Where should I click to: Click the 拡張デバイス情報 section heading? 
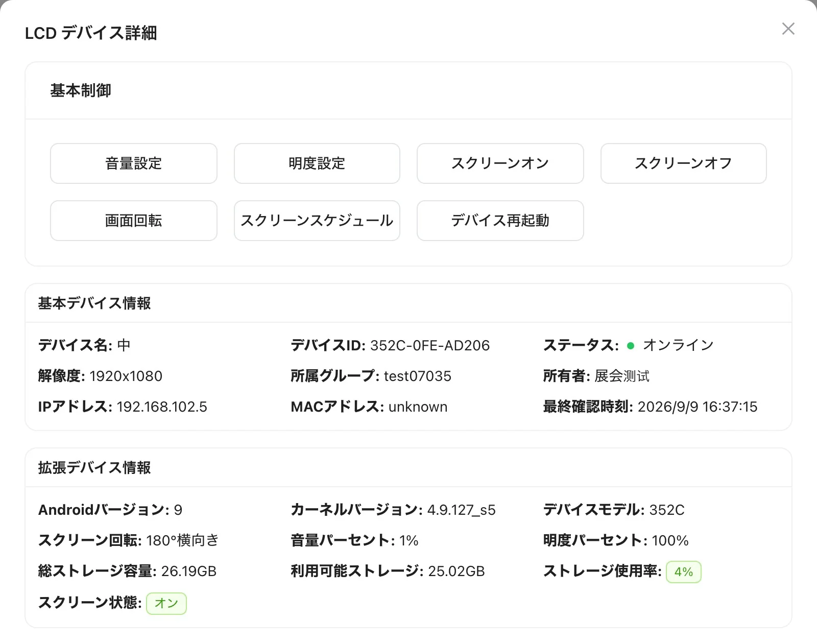(94, 468)
